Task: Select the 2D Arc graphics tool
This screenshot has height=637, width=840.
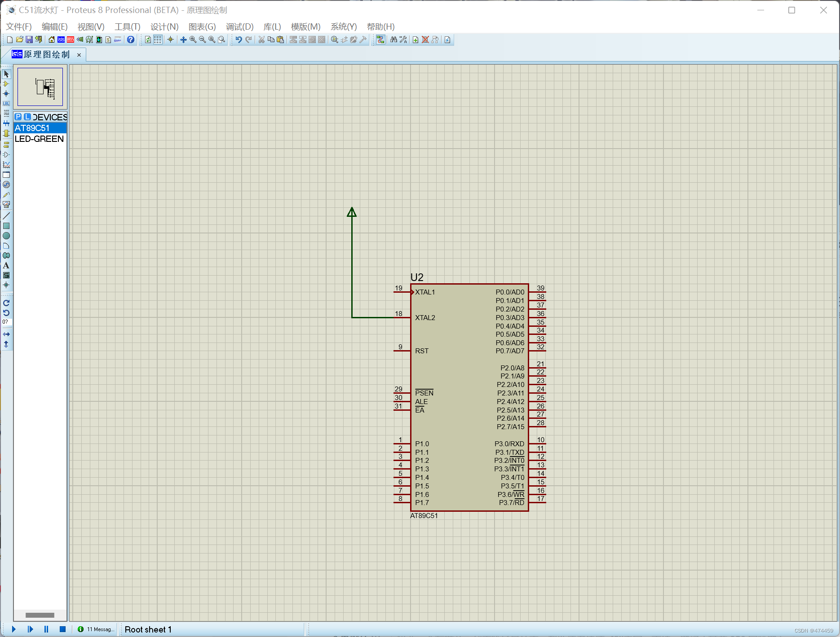Action: [x=6, y=246]
